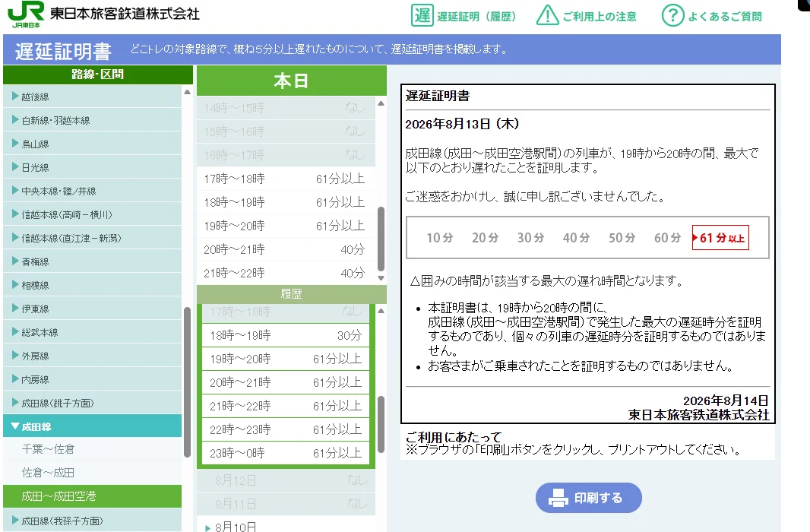
Task: Expand 成田線(銚子方面) route
Action: click(93, 404)
